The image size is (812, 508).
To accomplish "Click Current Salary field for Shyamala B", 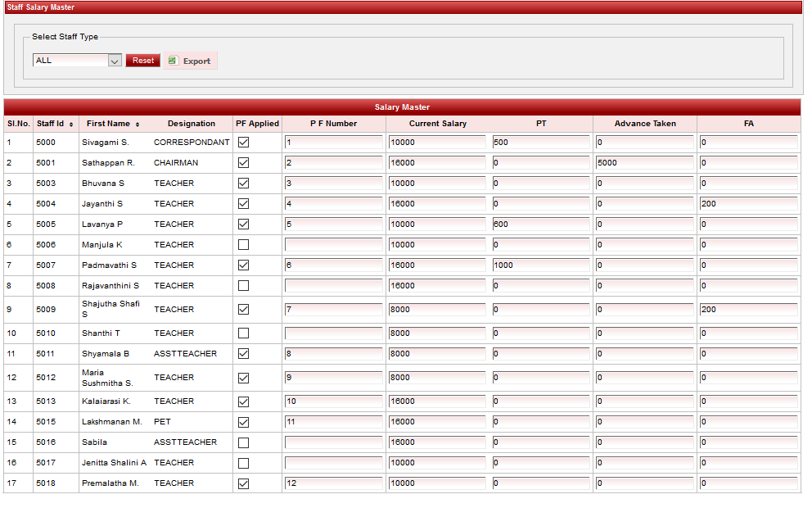I will coord(437,354).
